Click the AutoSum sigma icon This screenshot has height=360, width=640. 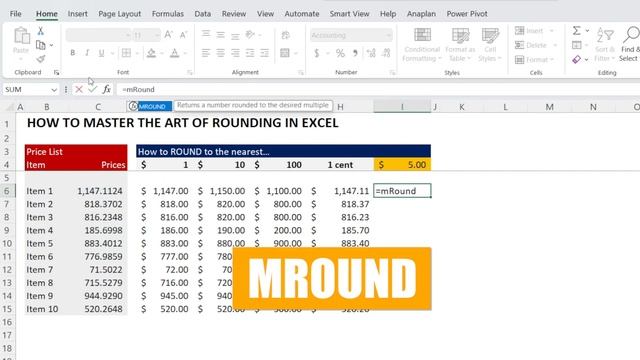coord(576,31)
